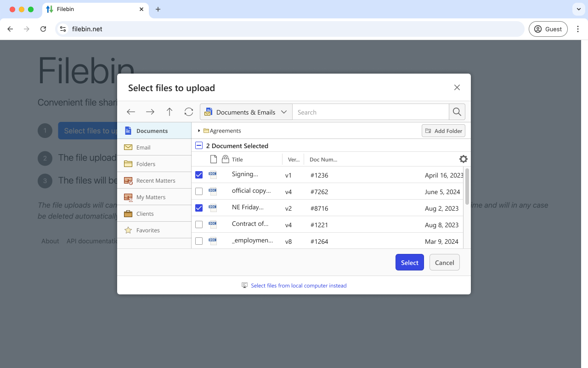The image size is (588, 368).
Task: Go back in the file dialog
Action: [x=131, y=112]
